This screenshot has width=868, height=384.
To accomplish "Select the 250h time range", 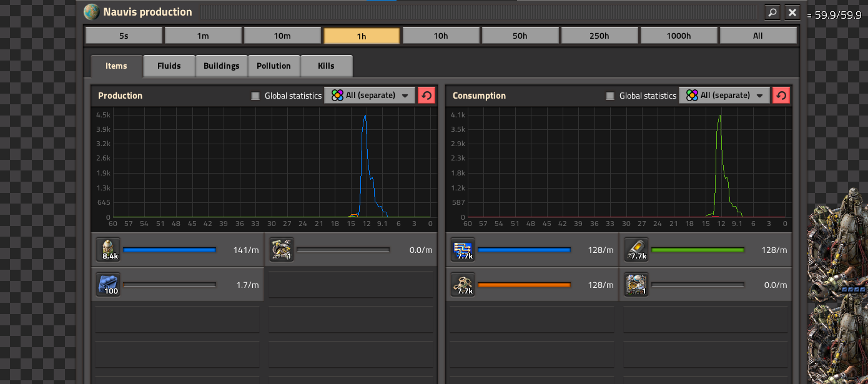I will tap(599, 36).
